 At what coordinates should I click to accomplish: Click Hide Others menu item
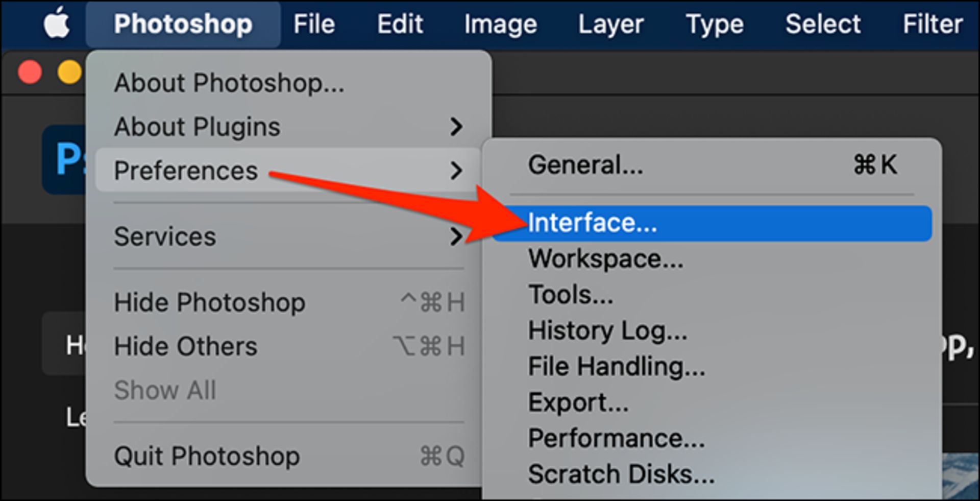[185, 346]
